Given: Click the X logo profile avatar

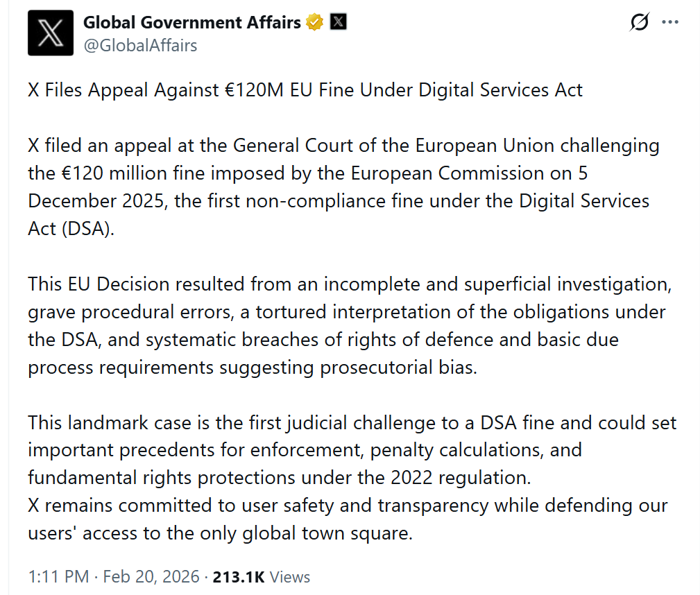Looking at the screenshot, I should click(x=50, y=33).
